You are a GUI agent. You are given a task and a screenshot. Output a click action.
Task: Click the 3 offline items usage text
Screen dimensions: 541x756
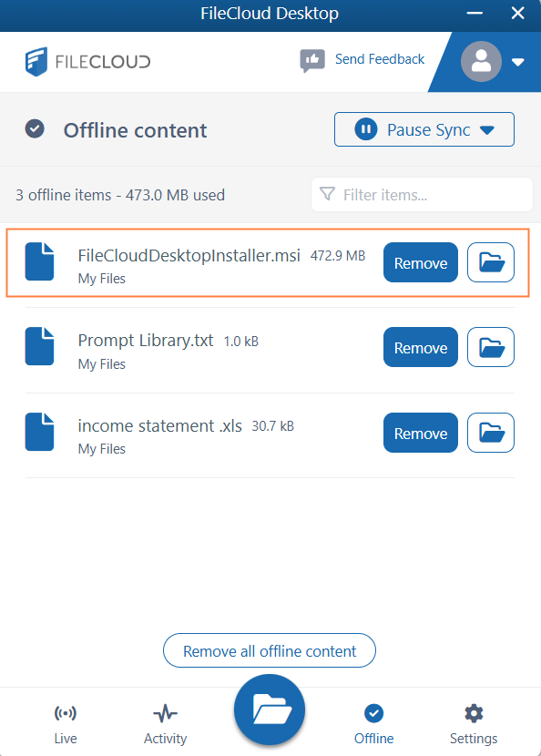click(120, 195)
